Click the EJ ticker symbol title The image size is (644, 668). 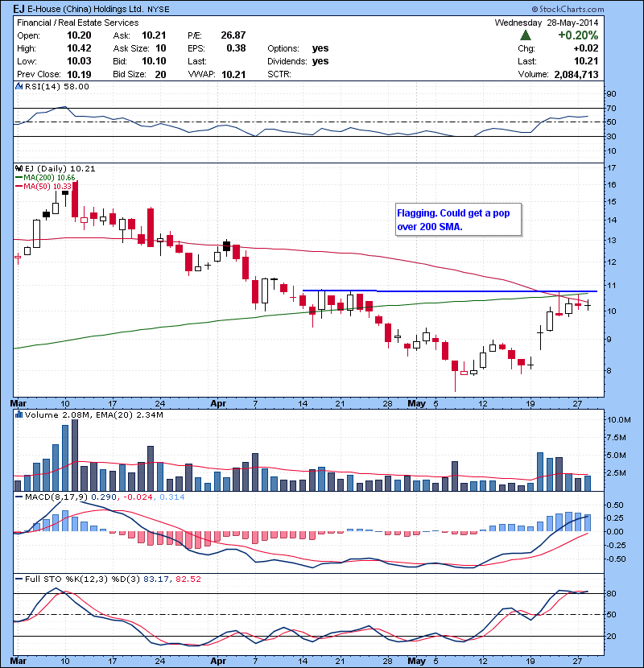click(19, 9)
